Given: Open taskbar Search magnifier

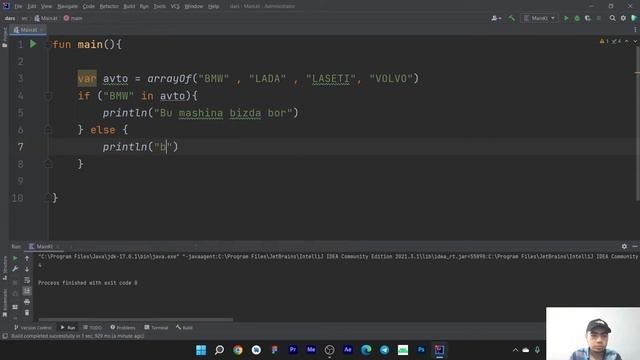Looking at the screenshot, I should (x=219, y=350).
